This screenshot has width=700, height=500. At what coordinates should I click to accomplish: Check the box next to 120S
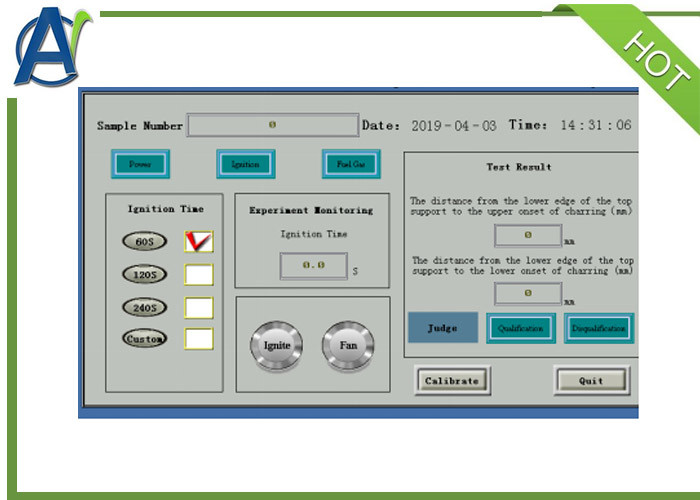(199, 274)
